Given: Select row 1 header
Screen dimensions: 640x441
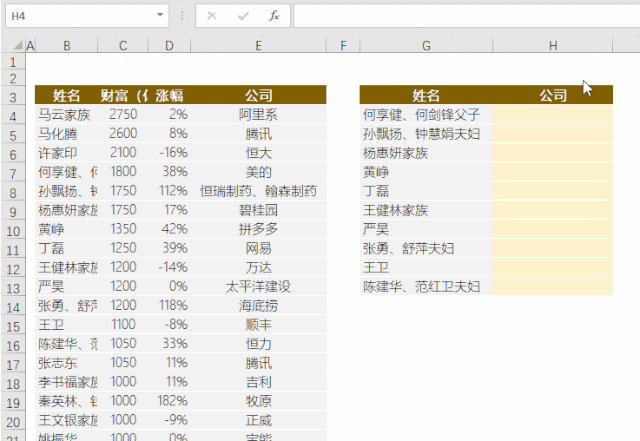Looking at the screenshot, I should pyautogui.click(x=13, y=62).
